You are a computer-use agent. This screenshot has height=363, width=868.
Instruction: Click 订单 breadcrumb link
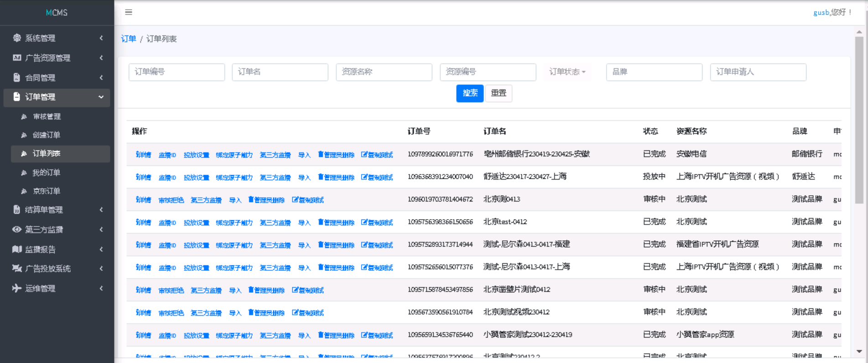pyautogui.click(x=128, y=39)
